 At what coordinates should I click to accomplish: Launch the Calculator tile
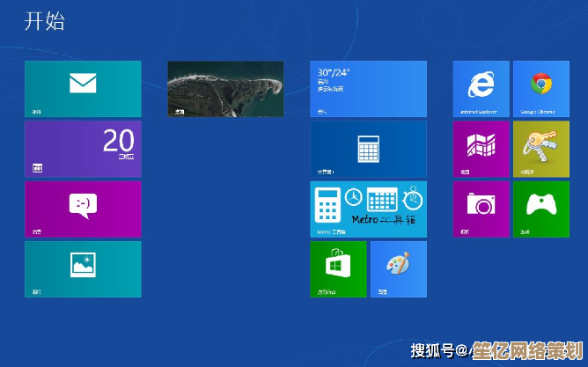tap(368, 149)
